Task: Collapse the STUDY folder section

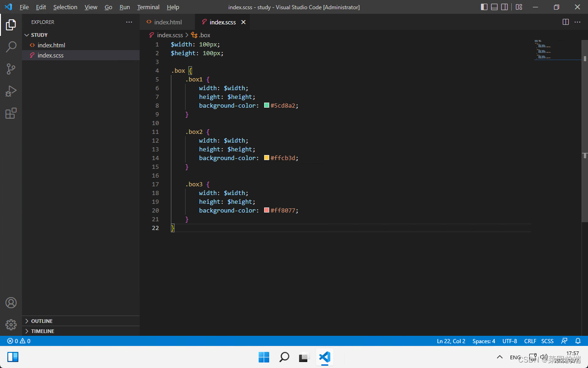Action: click(x=81, y=35)
